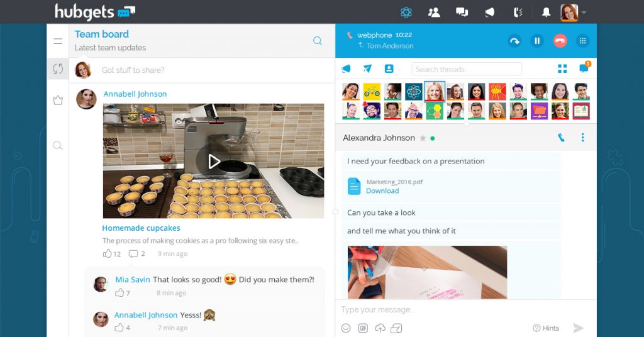This screenshot has height=337, width=644.
Task: Toggle favorite star for Alexandra Johnson
Action: pyautogui.click(x=423, y=138)
